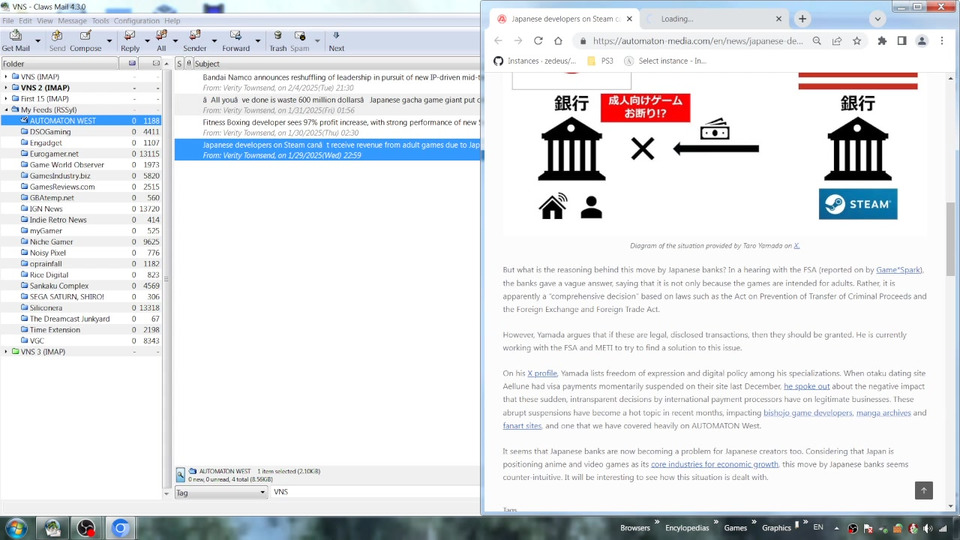Click Reply to Sender icon
Image resolution: width=960 pixels, height=540 pixels.
click(x=195, y=41)
